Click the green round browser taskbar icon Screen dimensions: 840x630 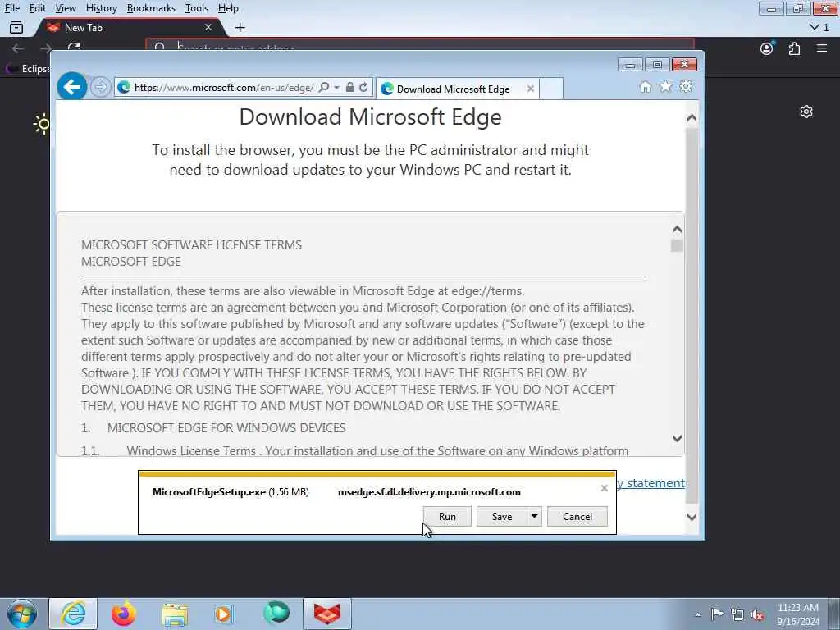[276, 613]
